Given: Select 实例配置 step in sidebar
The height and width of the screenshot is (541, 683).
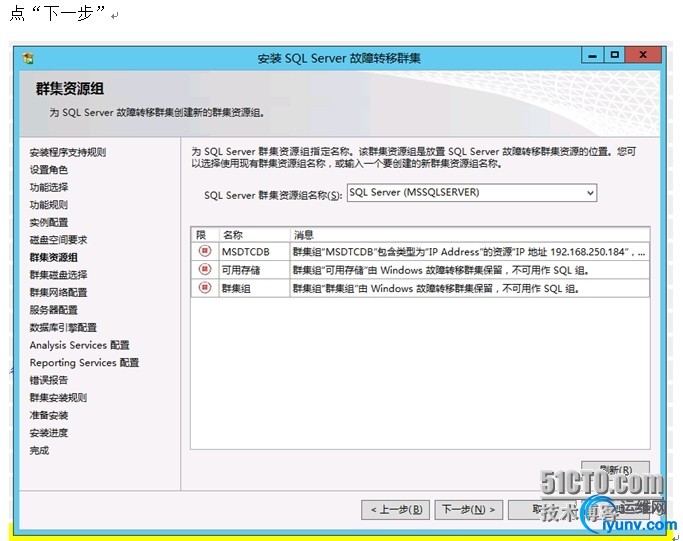Looking at the screenshot, I should pyautogui.click(x=48, y=222).
